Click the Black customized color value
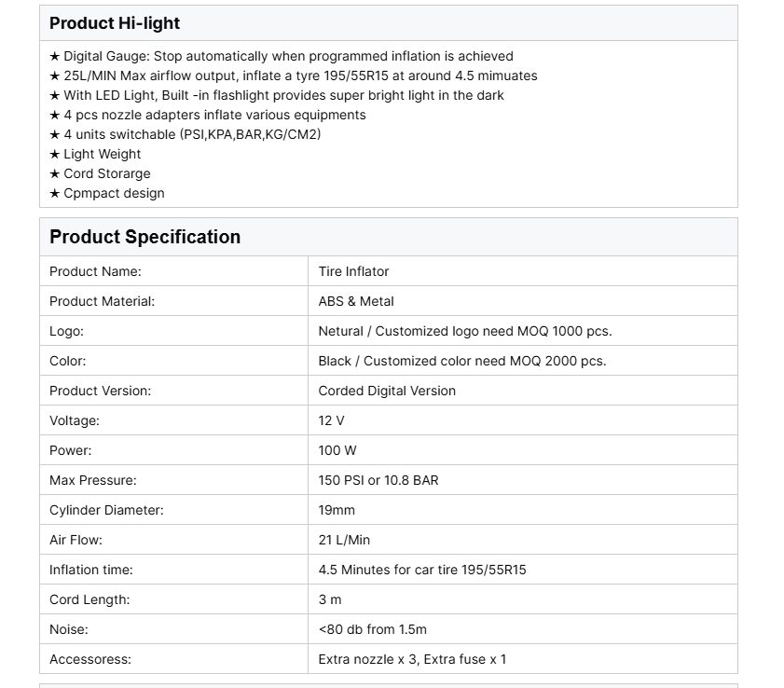The image size is (784, 688). point(462,361)
